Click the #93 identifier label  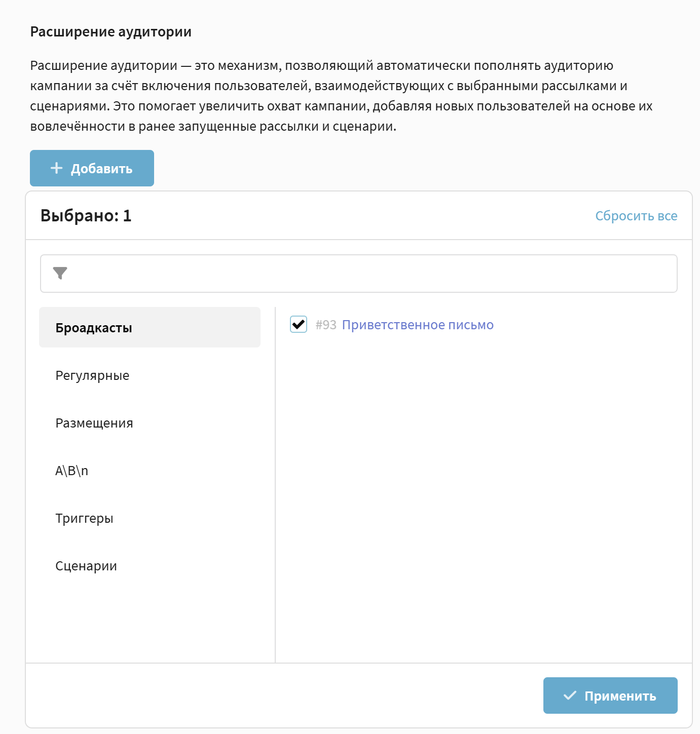point(326,325)
